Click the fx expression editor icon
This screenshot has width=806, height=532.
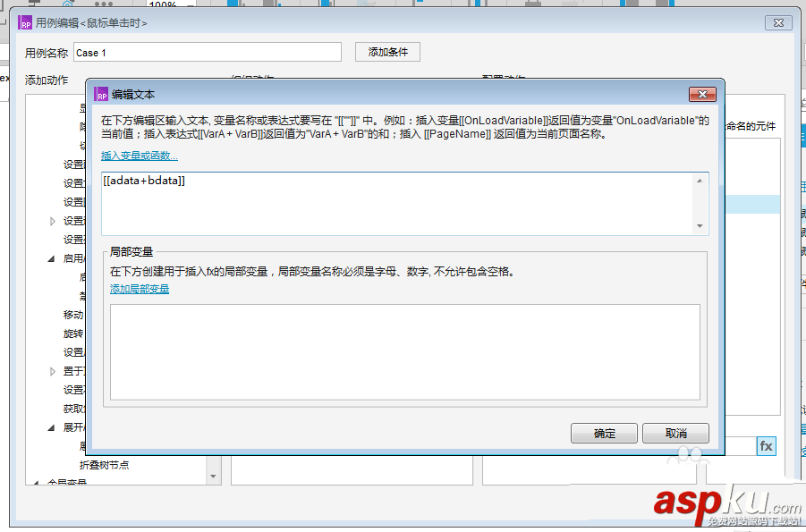pos(766,445)
